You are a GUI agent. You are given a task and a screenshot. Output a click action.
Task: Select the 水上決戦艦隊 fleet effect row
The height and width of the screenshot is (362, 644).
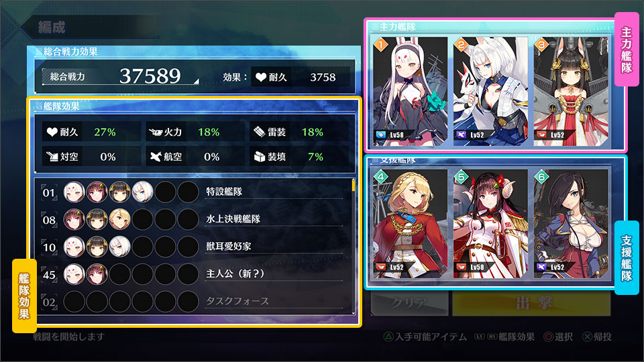pos(193,219)
